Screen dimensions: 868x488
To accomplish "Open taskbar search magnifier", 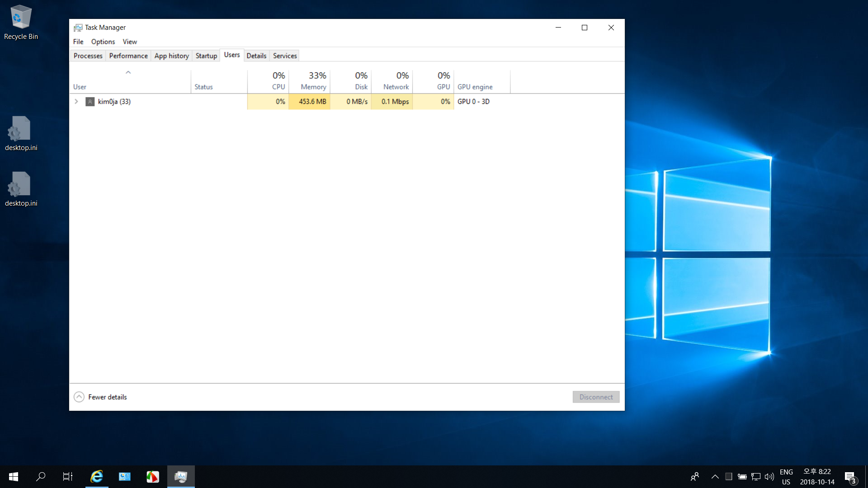I will [41, 477].
